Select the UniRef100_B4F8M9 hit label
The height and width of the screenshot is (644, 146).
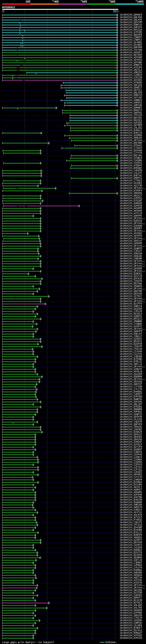[131, 48]
